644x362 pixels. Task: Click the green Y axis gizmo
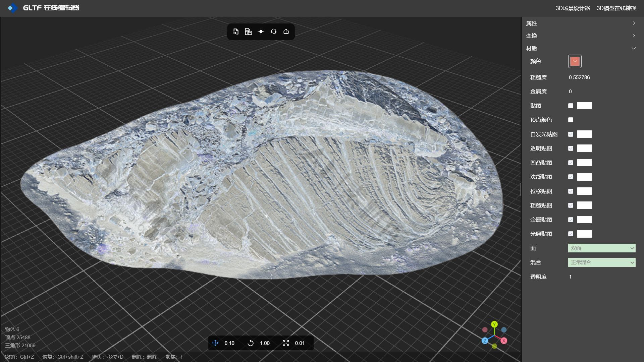coord(494,324)
